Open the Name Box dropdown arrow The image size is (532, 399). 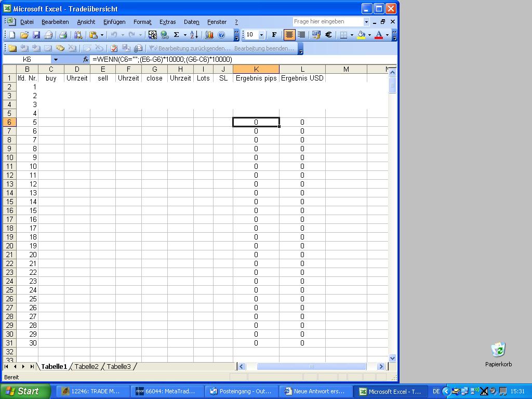pyautogui.click(x=56, y=60)
